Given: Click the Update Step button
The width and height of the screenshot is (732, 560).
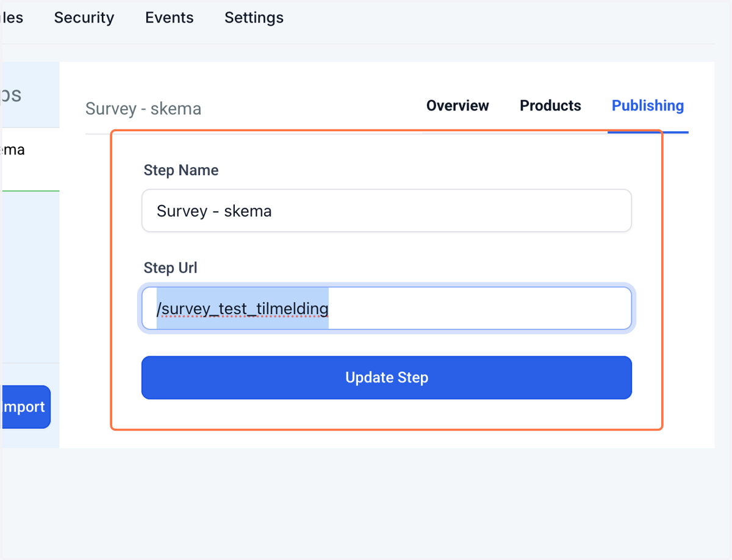Looking at the screenshot, I should coord(387,378).
